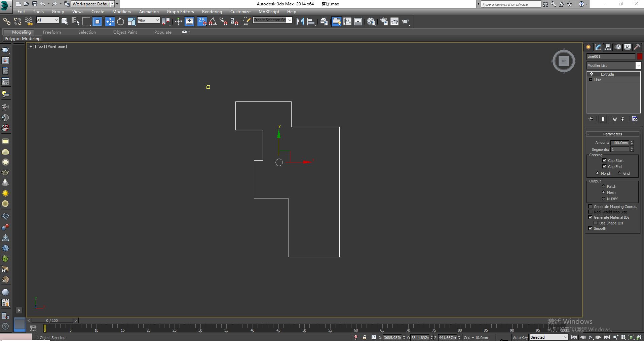Toggle the Selection Lock icon
The image size is (644, 341).
(365, 337)
